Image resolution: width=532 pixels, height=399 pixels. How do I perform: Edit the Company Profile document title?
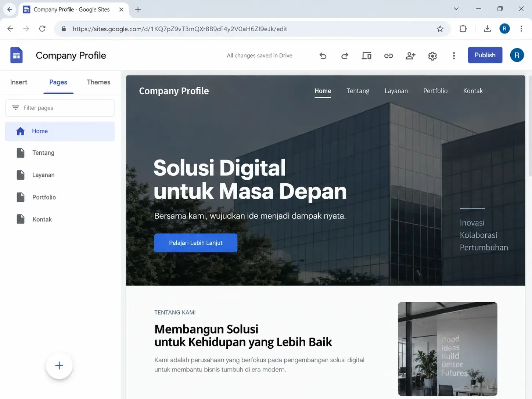click(x=71, y=55)
